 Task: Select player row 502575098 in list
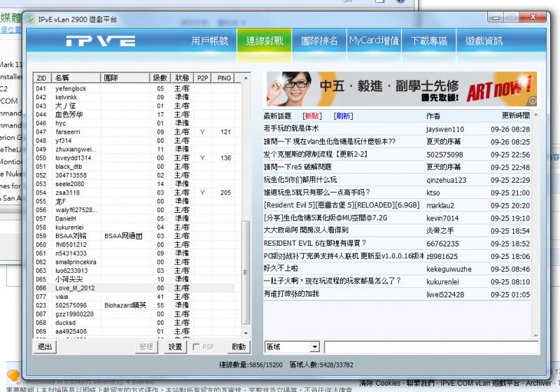[x=134, y=305]
